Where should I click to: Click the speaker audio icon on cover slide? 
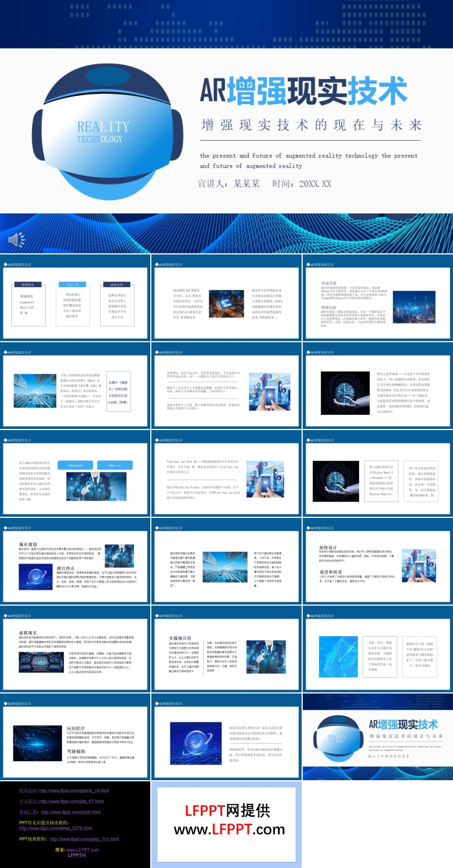tap(16, 240)
